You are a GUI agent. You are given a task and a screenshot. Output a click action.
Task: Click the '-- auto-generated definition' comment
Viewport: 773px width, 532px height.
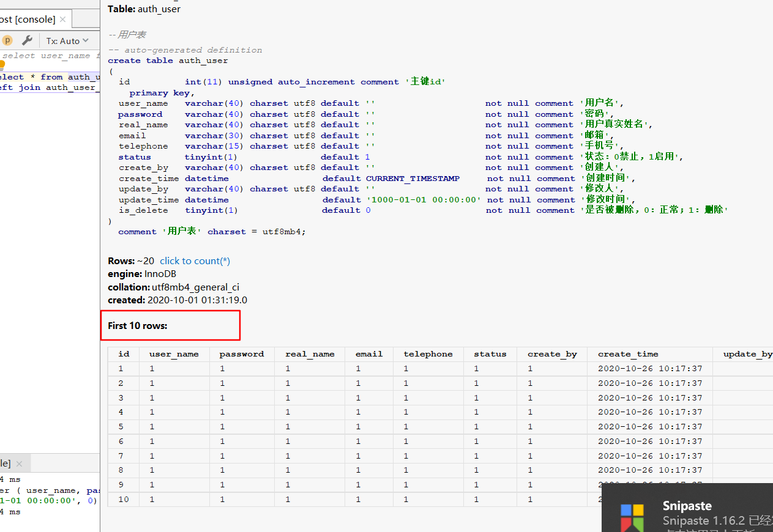(185, 50)
